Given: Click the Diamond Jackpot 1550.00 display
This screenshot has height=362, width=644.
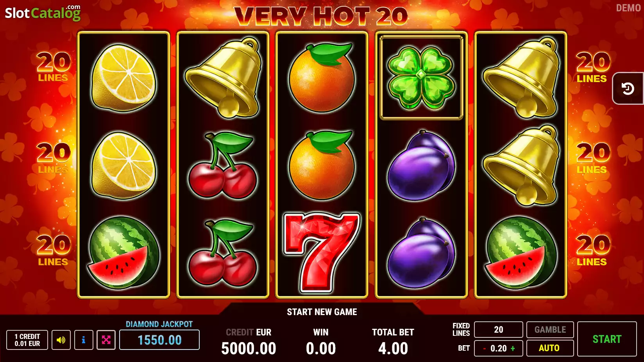Looking at the screenshot, I should pos(159,340).
